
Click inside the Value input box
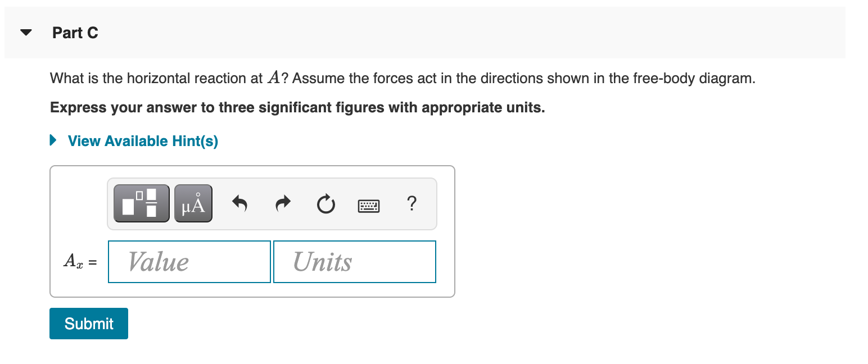(x=189, y=261)
